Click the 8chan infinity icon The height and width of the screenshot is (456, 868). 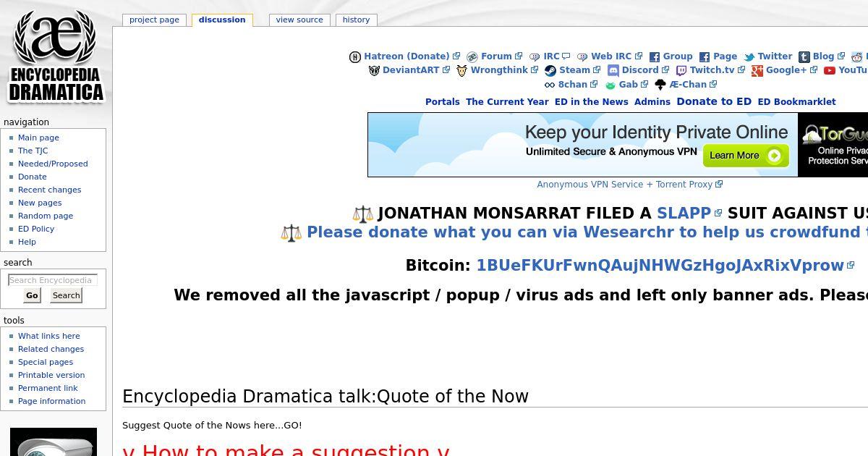click(550, 85)
